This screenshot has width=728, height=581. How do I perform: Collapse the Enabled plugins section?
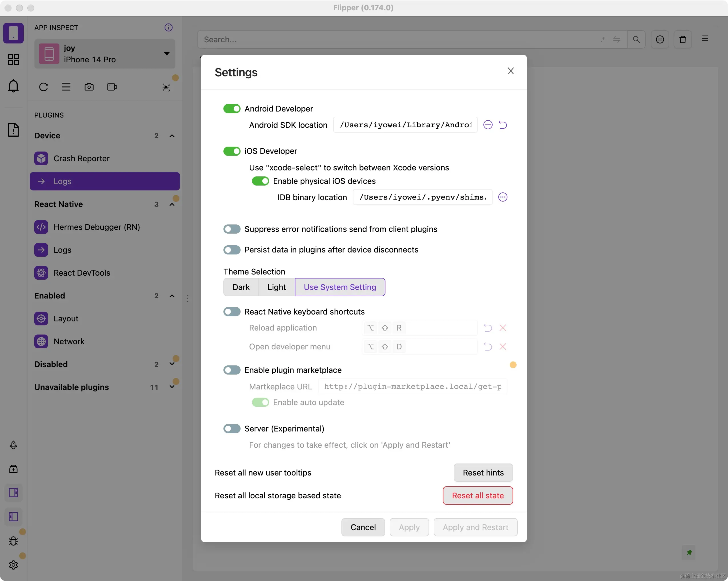172,296
